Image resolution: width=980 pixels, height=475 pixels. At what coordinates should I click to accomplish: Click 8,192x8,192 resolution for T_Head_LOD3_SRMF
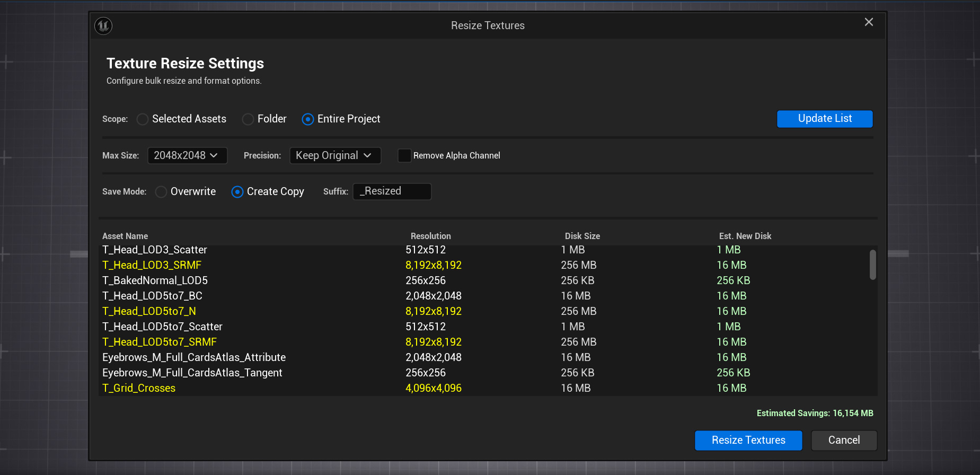(x=434, y=265)
